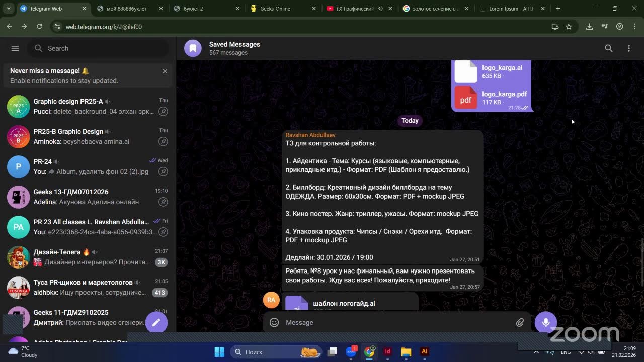Open the Geeks 13-ГДМ07012026 chat

pos(88,197)
